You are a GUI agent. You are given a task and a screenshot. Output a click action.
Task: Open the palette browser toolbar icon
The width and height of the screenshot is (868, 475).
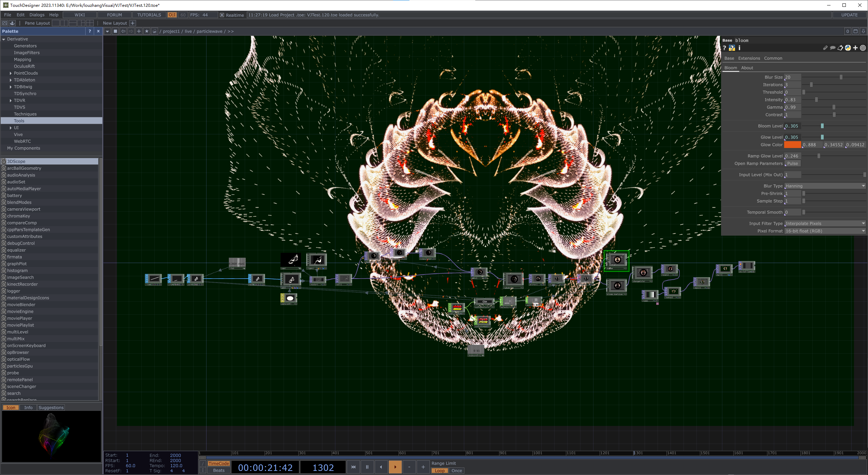(x=5, y=23)
